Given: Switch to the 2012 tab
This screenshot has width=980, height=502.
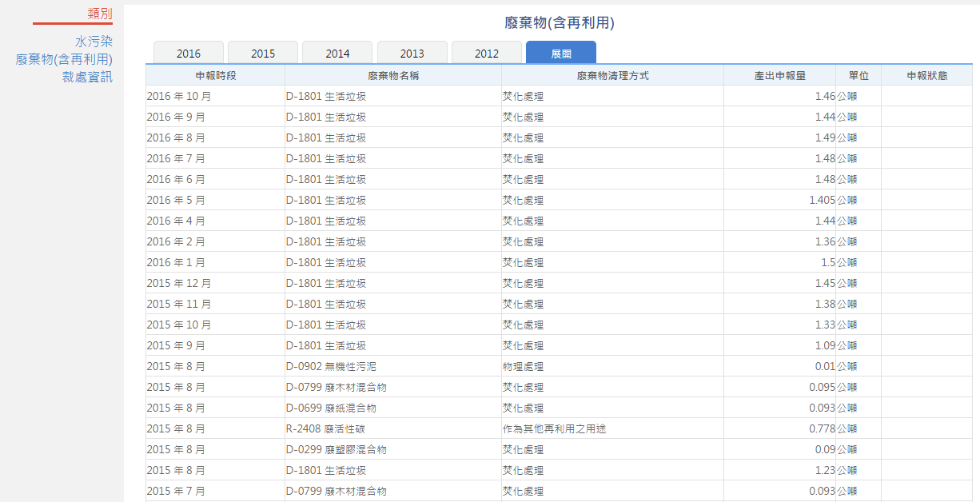Looking at the screenshot, I should coord(487,53).
